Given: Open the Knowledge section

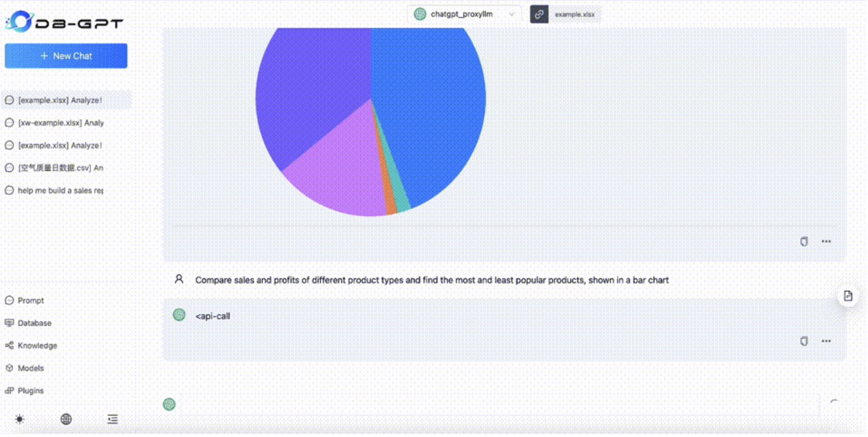Looking at the screenshot, I should click(x=37, y=346).
